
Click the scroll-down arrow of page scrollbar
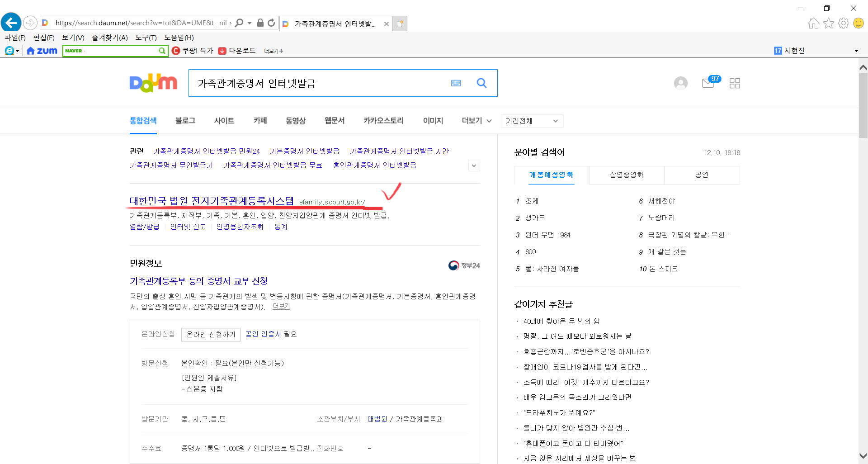point(863,456)
